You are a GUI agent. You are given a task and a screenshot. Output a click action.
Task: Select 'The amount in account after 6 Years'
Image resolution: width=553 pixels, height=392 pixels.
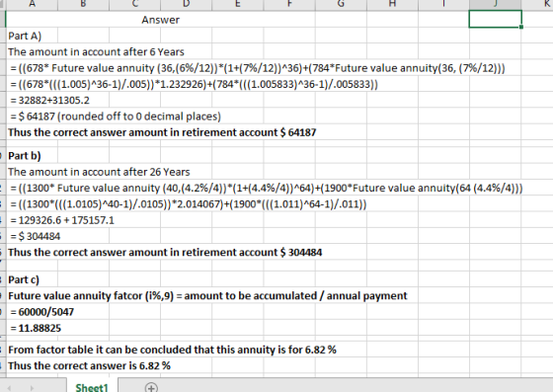(x=96, y=51)
